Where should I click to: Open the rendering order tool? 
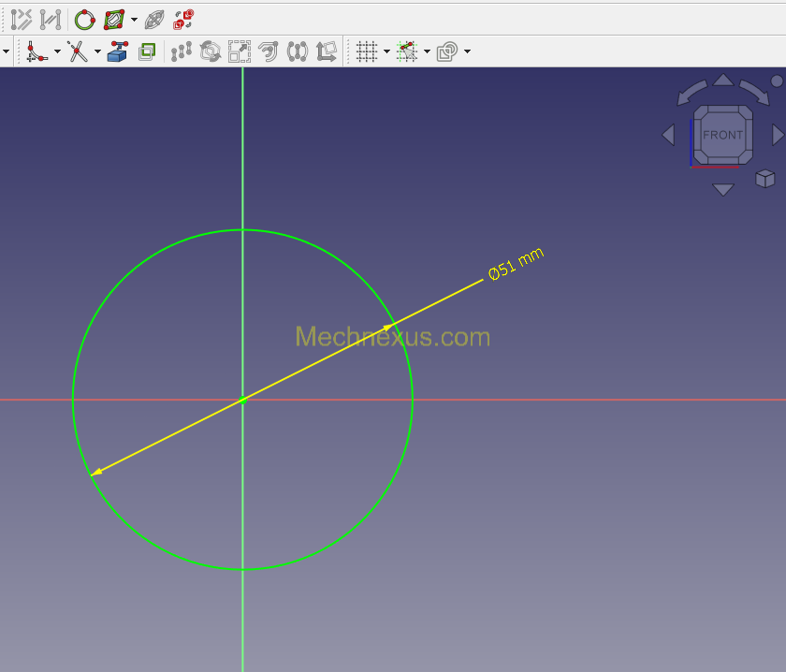(x=447, y=51)
